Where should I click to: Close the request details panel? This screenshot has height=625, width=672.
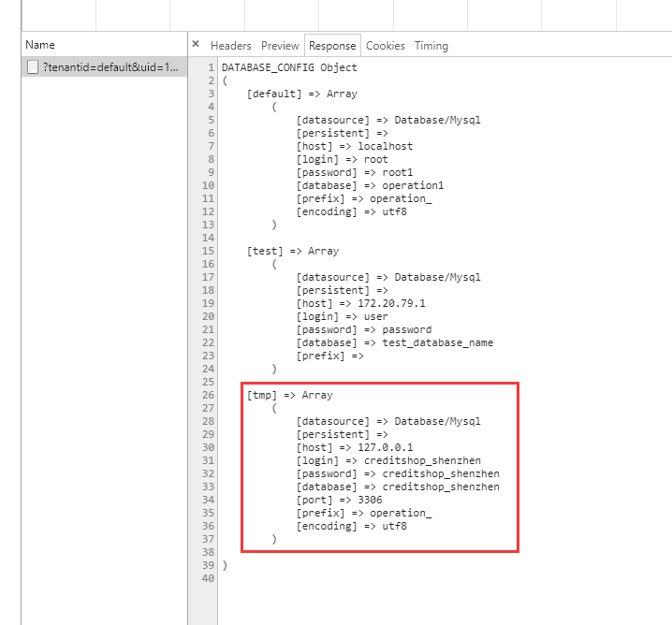(196, 44)
